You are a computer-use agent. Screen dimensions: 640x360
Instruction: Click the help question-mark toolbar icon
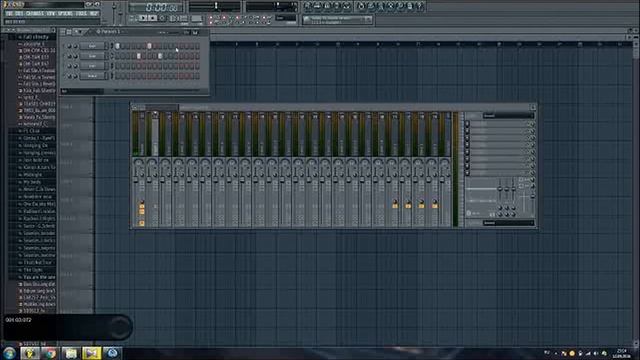point(420,6)
